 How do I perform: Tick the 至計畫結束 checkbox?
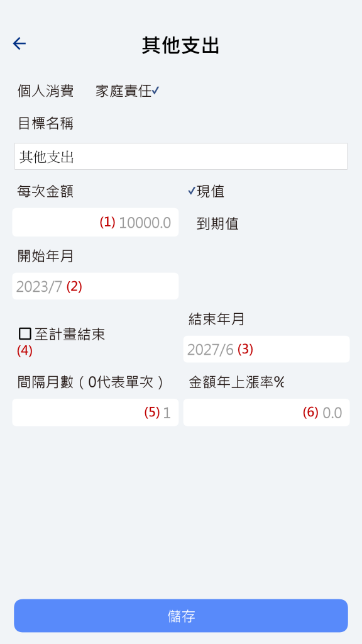(25, 334)
